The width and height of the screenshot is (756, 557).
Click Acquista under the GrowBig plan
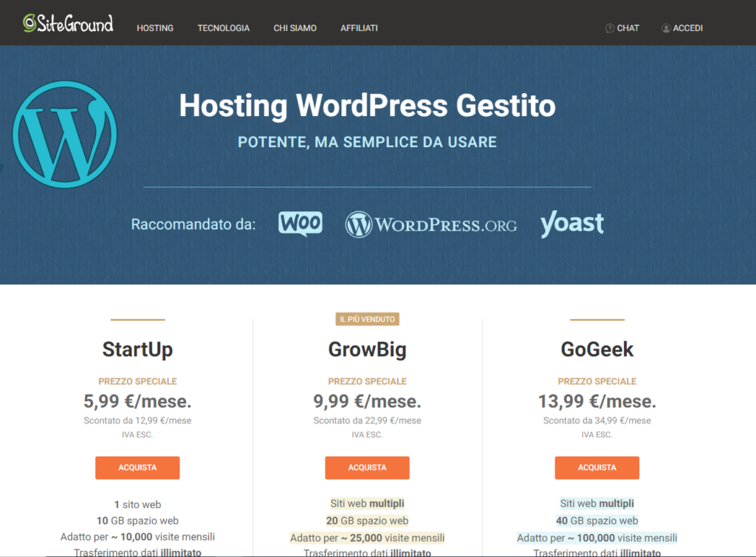coord(368,468)
